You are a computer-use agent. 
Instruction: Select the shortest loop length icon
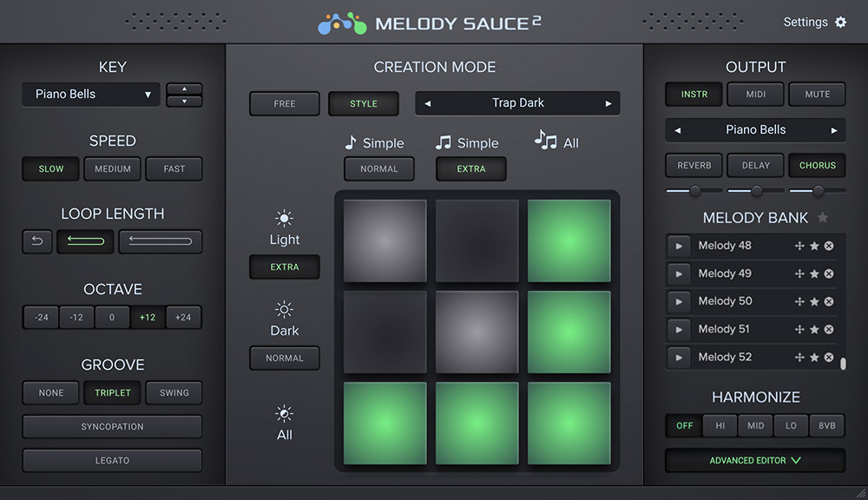(36, 241)
